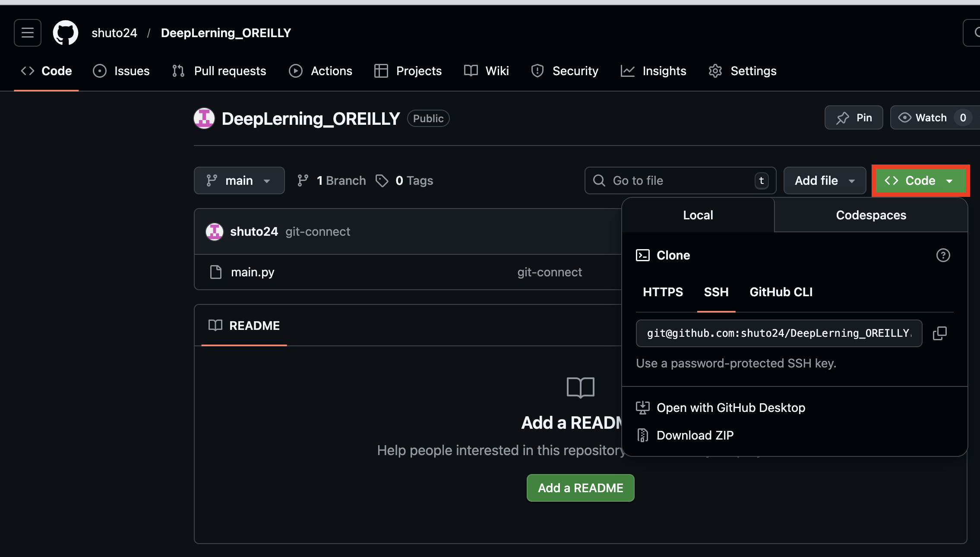Viewport: 980px width, 557px height.
Task: Click the GitHub Octocat logo
Action: (66, 33)
